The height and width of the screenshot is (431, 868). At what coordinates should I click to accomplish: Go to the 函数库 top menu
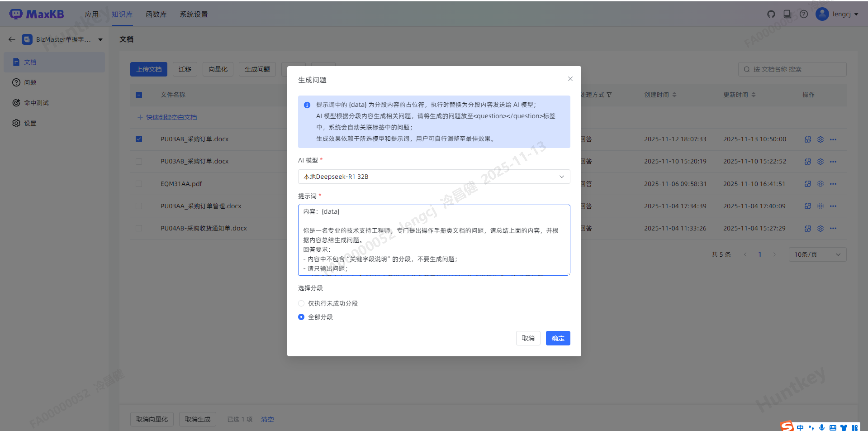click(156, 14)
